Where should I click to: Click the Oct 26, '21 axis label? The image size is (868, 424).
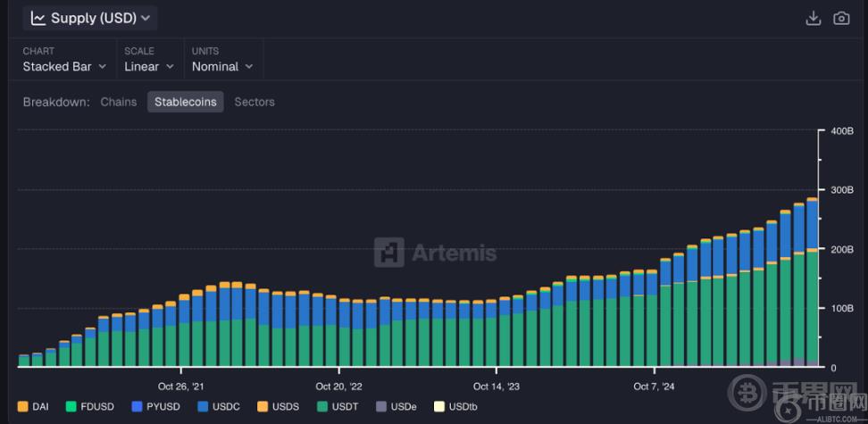(181, 387)
